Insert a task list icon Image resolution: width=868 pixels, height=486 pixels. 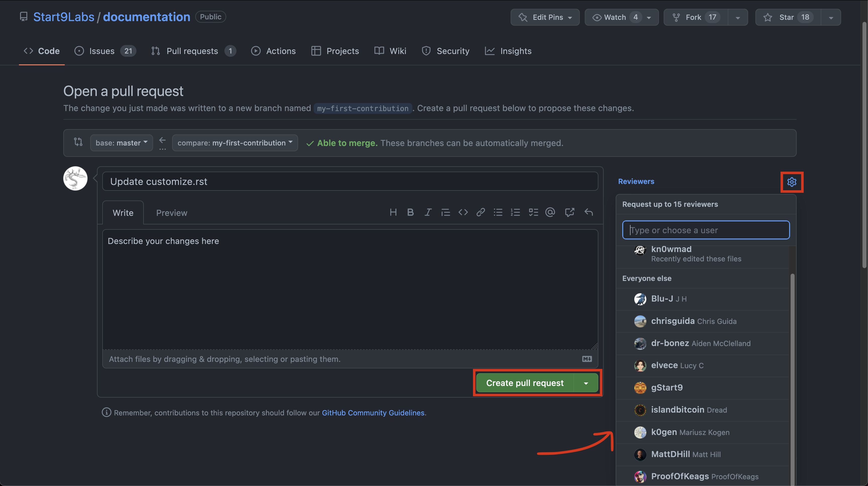click(533, 212)
